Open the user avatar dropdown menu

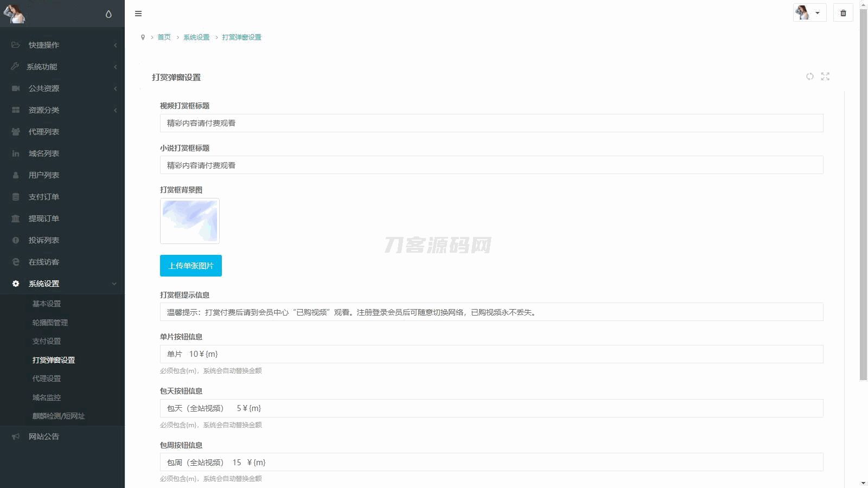pos(809,13)
